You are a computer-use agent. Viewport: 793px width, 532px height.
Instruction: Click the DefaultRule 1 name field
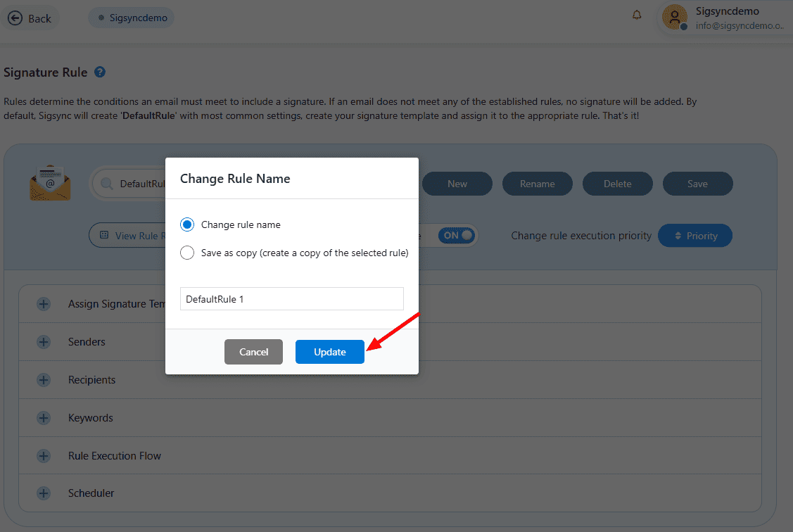pyautogui.click(x=291, y=298)
